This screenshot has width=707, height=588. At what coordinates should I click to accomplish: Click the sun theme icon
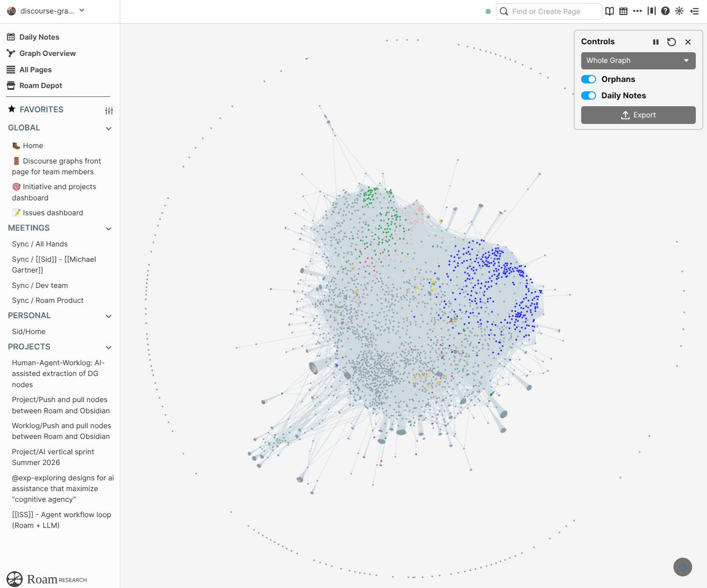pyautogui.click(x=680, y=11)
